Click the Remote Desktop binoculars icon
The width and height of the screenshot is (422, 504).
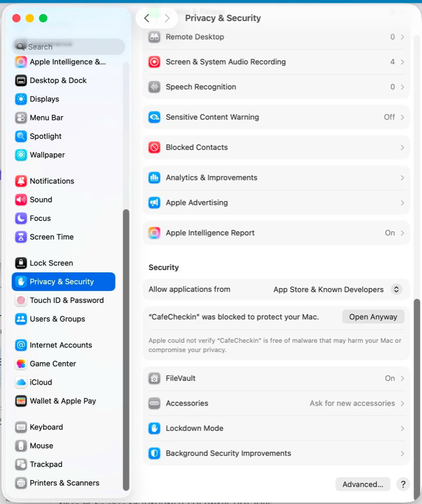[x=154, y=37]
